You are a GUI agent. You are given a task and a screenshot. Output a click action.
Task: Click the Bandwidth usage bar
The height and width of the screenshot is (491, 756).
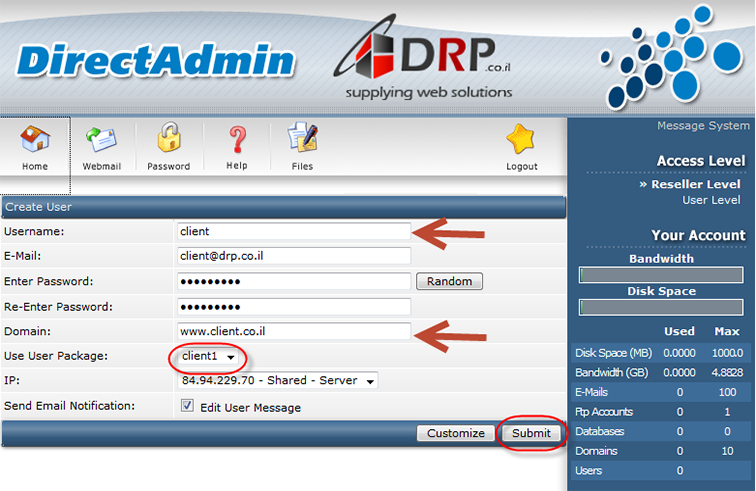click(x=661, y=275)
